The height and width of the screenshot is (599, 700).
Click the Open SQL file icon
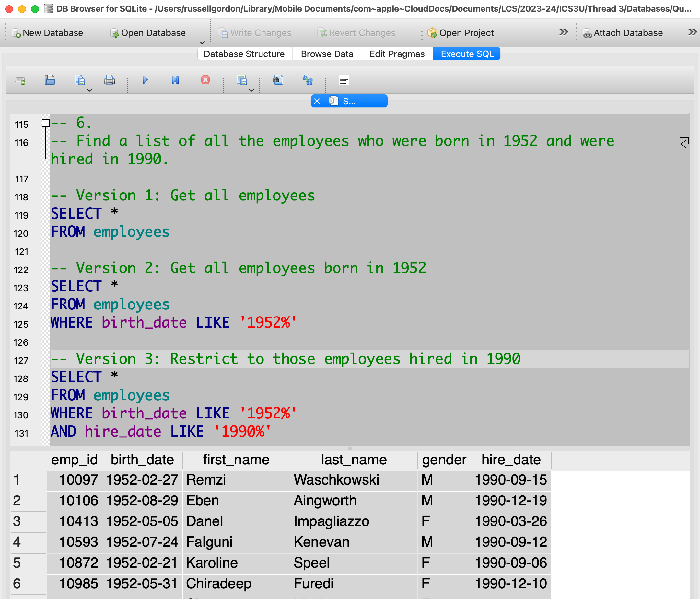[50, 80]
